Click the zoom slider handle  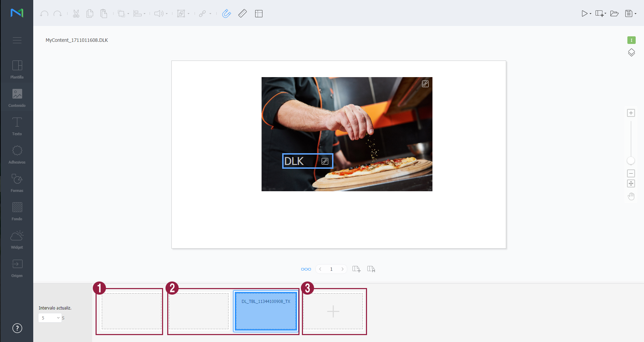click(631, 160)
